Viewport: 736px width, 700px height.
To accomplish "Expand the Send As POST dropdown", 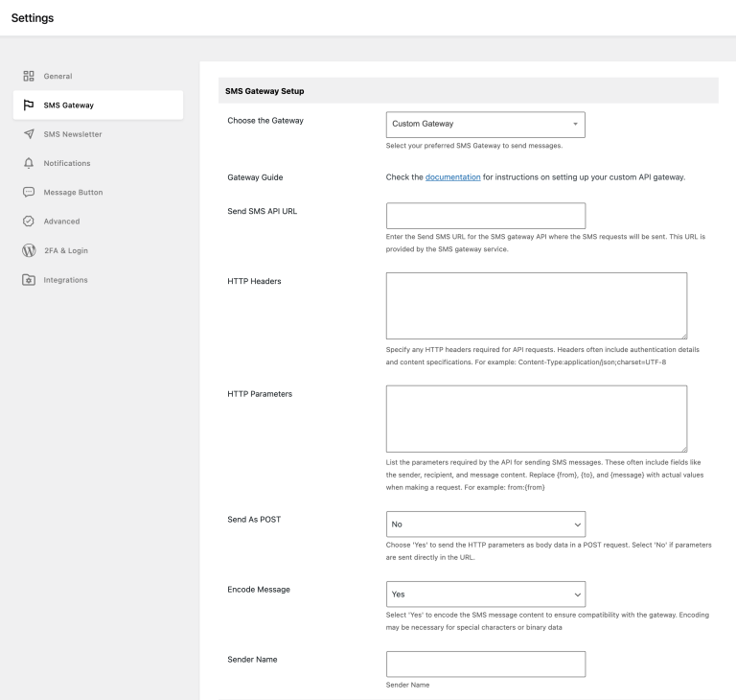I will pos(485,525).
